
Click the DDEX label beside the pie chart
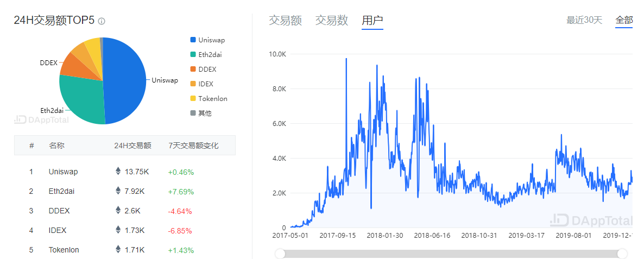[x=48, y=63]
